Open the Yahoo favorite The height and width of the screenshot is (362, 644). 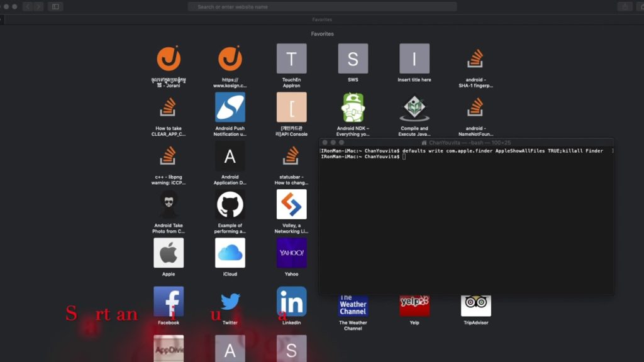[x=292, y=253]
